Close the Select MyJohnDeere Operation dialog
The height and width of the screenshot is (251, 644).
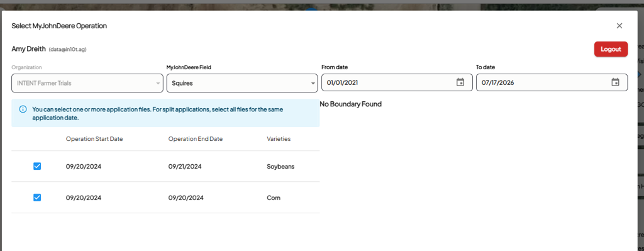[619, 26]
